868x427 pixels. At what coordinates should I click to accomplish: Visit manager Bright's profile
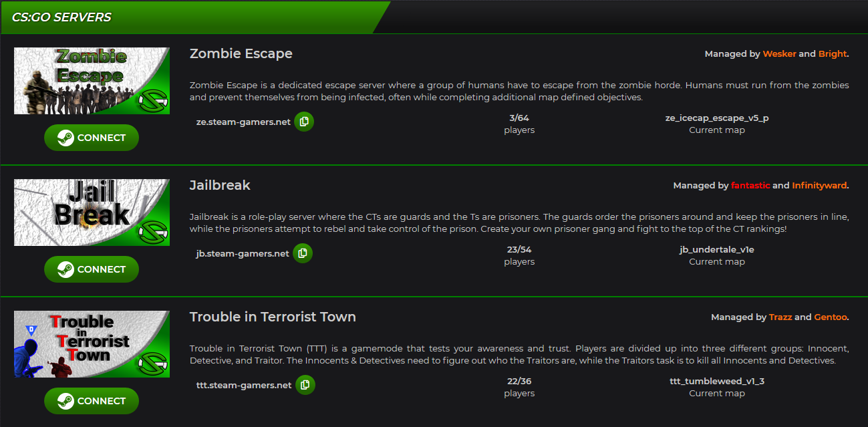tap(832, 54)
